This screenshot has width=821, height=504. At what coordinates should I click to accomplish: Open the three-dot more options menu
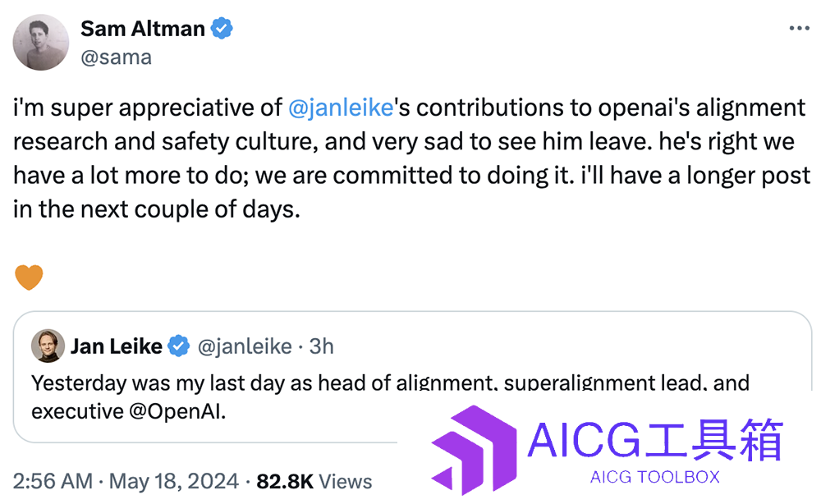[799, 28]
